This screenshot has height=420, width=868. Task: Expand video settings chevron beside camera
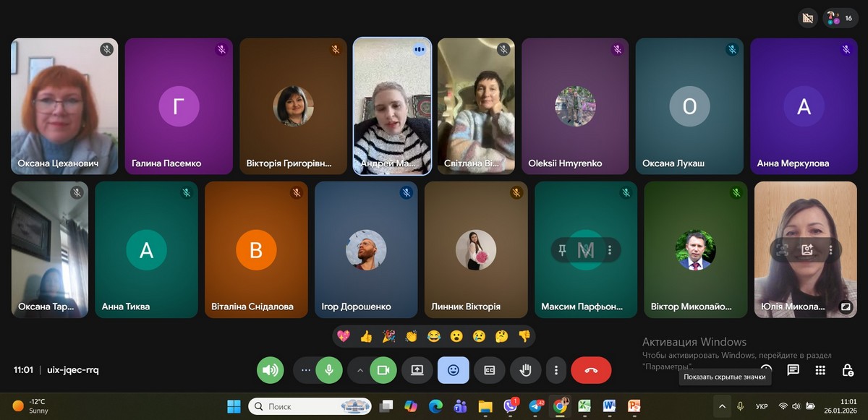(359, 370)
